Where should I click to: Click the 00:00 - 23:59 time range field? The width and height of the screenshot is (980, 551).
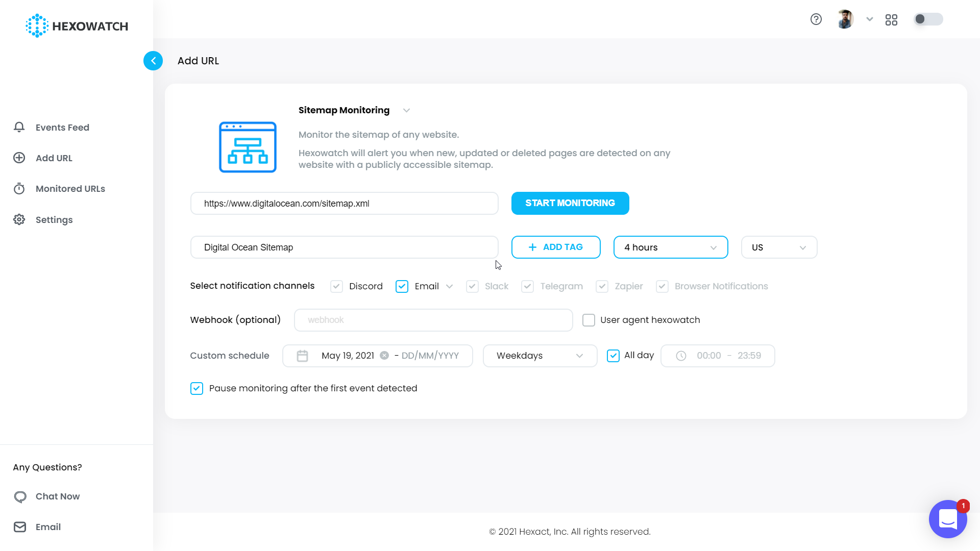pyautogui.click(x=718, y=356)
